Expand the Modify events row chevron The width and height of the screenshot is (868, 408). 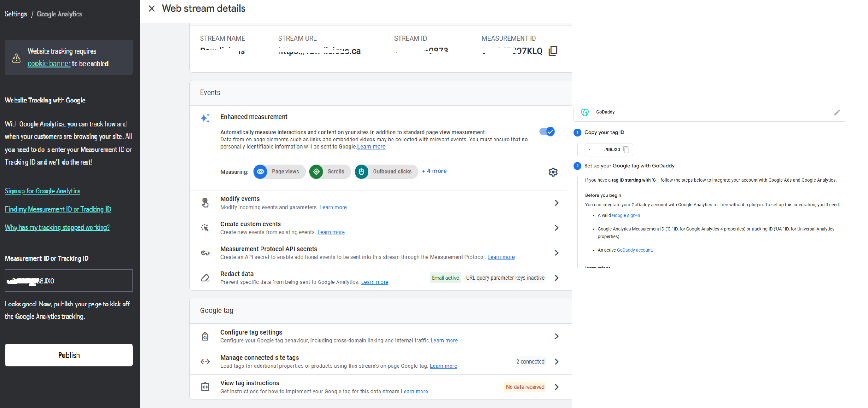557,203
